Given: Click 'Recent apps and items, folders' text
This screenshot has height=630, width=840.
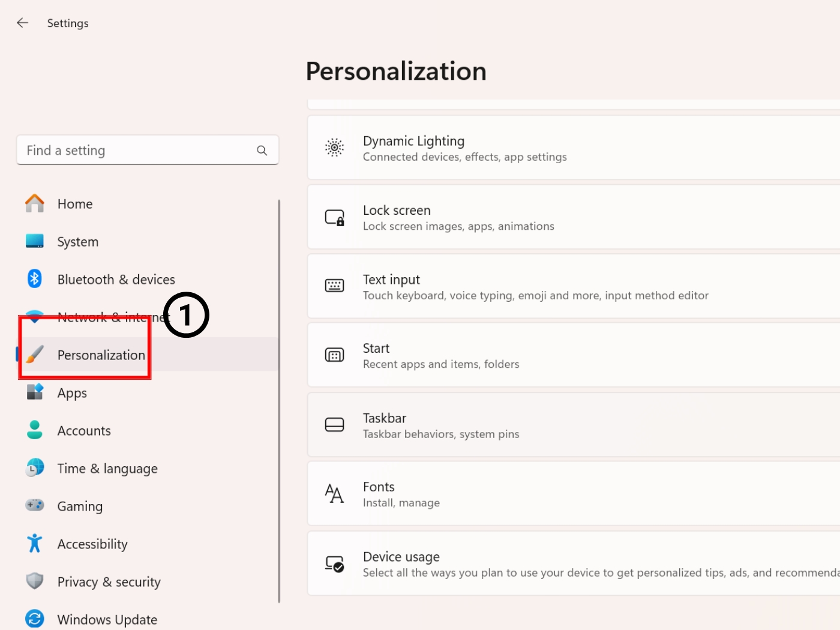Looking at the screenshot, I should point(441,364).
